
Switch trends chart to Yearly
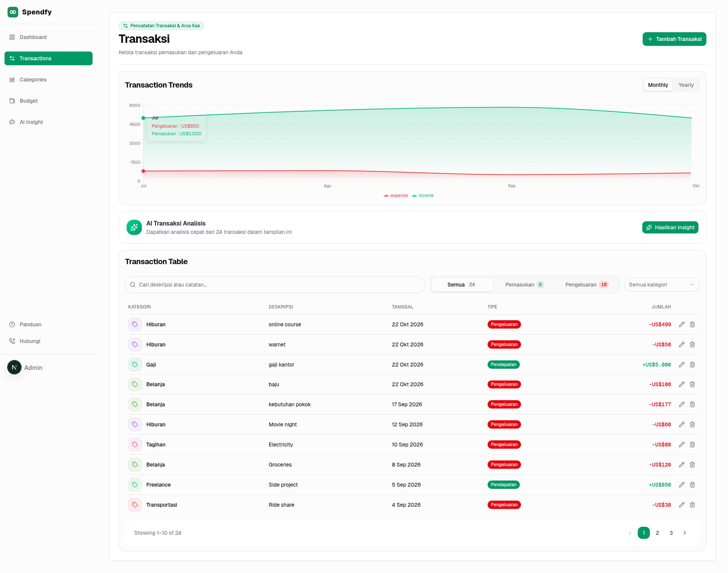(x=686, y=85)
